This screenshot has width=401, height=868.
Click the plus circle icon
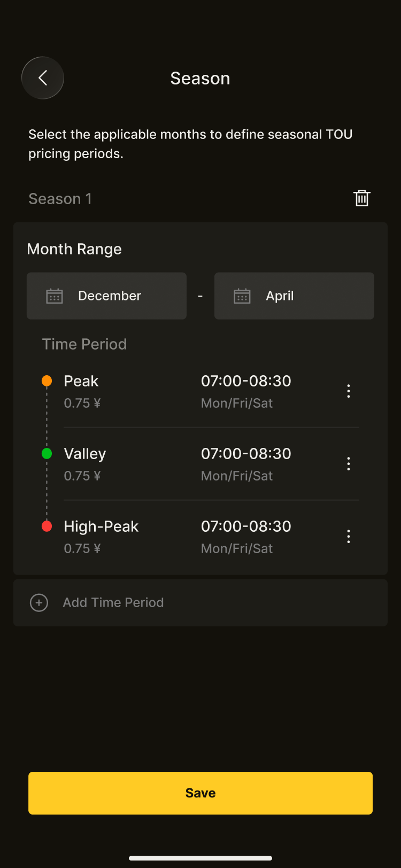coord(39,603)
